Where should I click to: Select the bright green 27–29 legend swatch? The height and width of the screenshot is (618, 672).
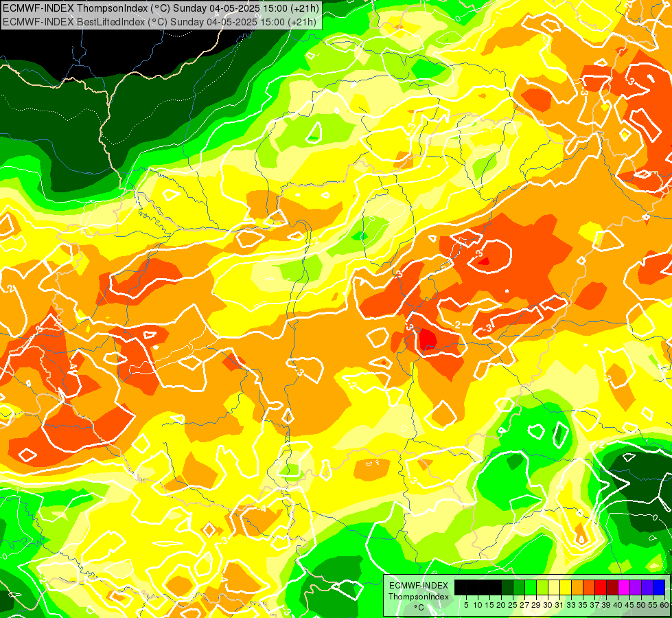pyautogui.click(x=531, y=588)
